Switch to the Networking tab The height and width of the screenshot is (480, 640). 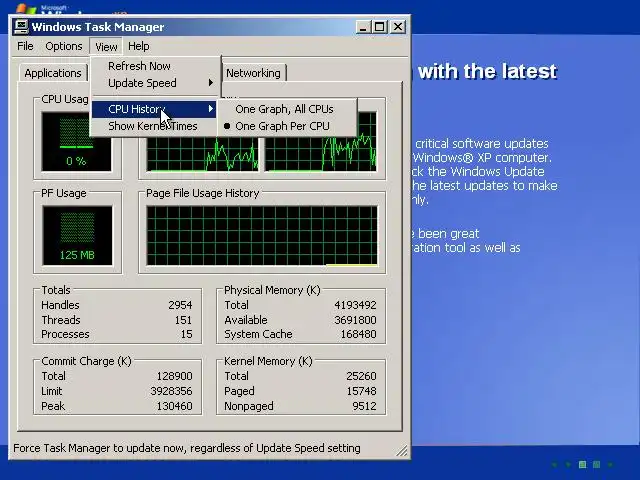click(253, 73)
